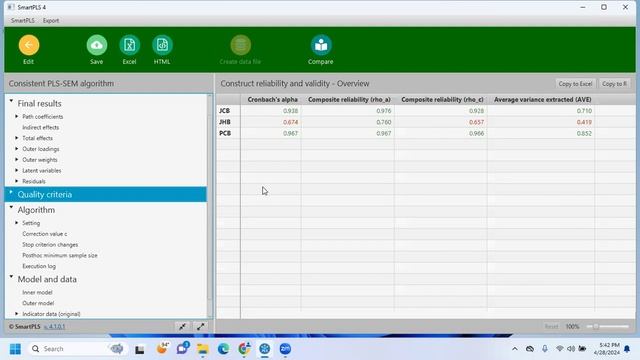Open Task View on the taskbar
This screenshot has height=360, width=640.
pyautogui.click(x=140, y=349)
